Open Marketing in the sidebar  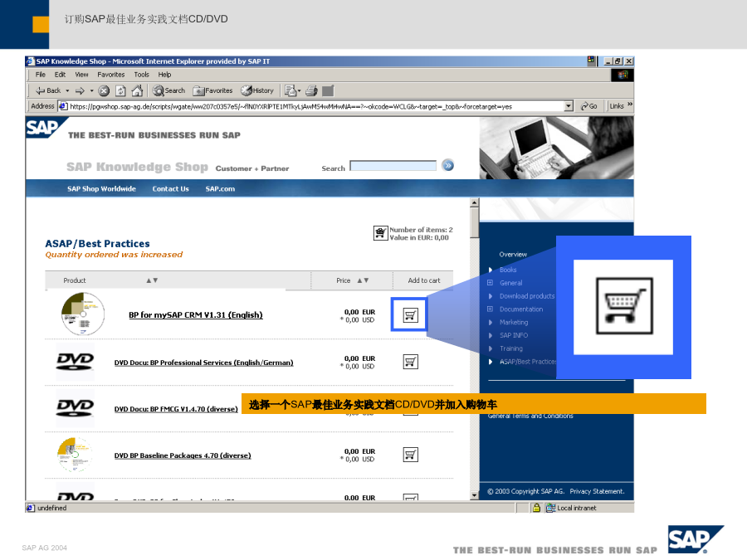coord(514,323)
